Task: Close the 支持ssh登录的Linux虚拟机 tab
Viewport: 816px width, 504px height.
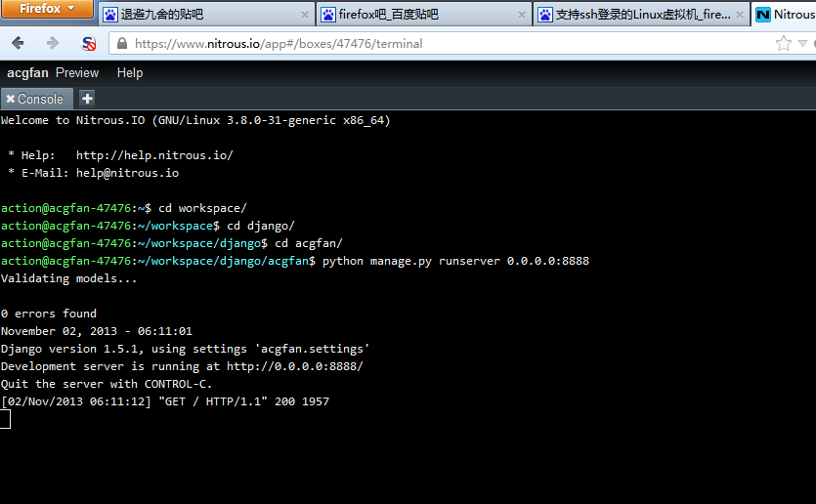Action: (x=739, y=15)
